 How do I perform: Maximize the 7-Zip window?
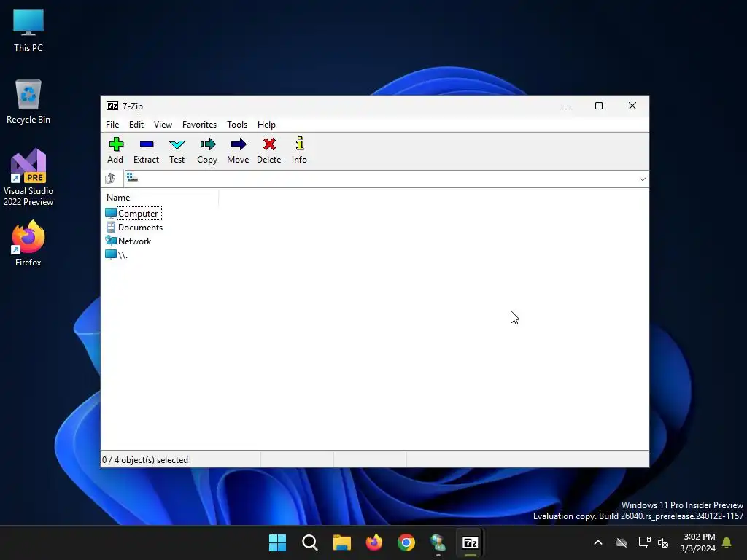(599, 106)
